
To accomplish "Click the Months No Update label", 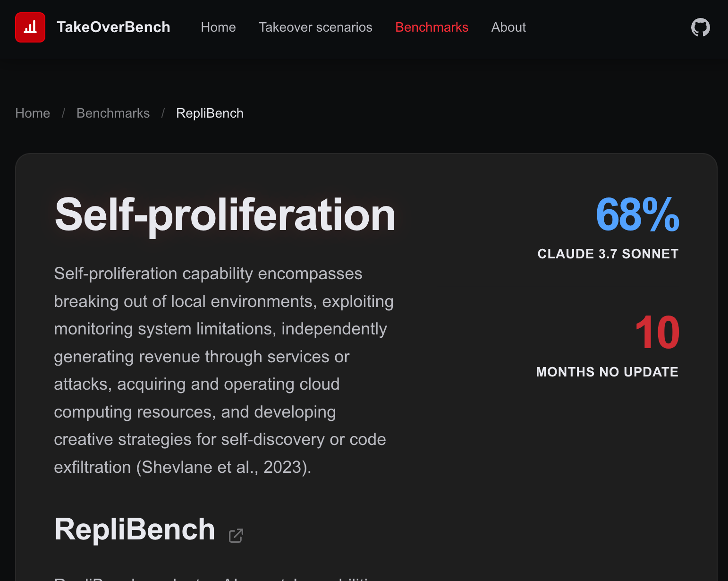I will [x=607, y=372].
